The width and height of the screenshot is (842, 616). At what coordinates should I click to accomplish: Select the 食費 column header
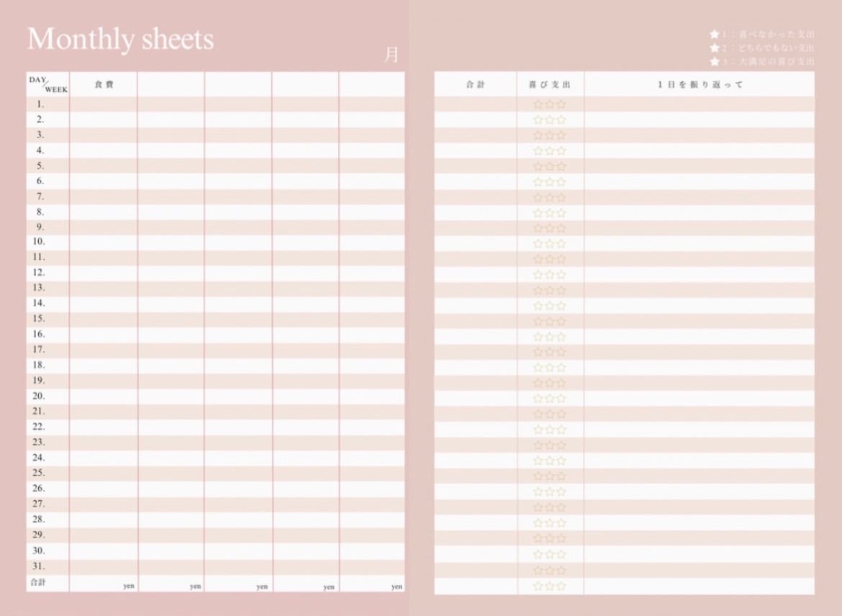104,84
